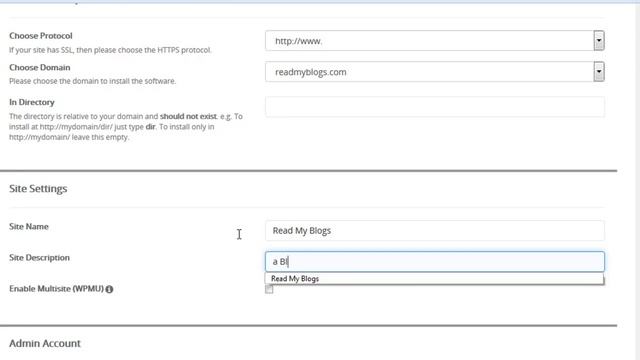Click the arrow of the readmyblogs.com domain selector
Image resolution: width=640 pixels, height=360 pixels.
(x=599, y=72)
